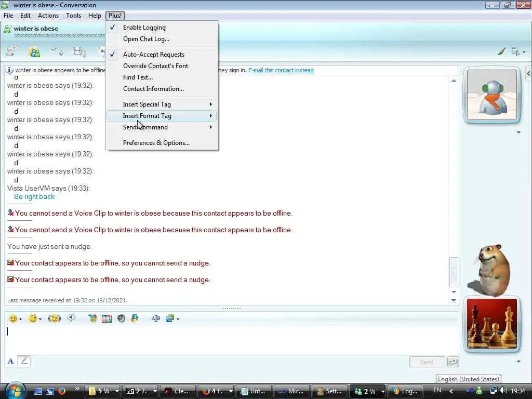Open the File menu
The width and height of the screenshot is (532, 399).
(x=8, y=16)
